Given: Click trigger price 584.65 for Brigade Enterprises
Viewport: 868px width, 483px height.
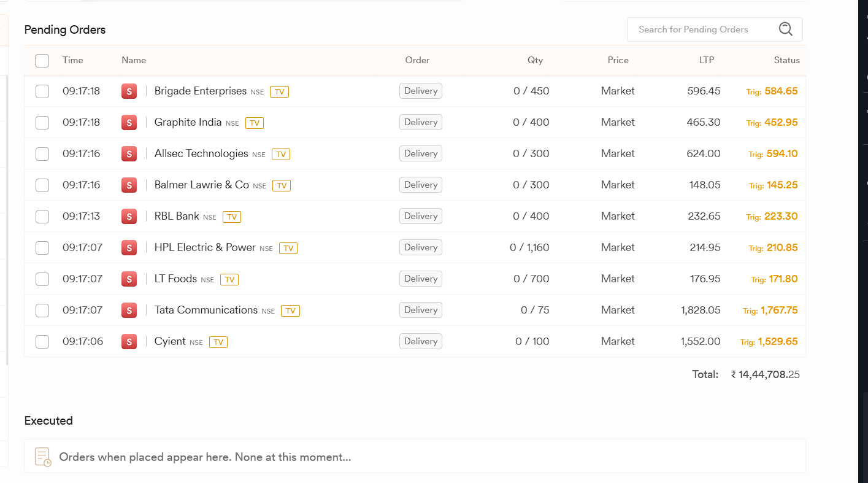Looking at the screenshot, I should click(781, 91).
